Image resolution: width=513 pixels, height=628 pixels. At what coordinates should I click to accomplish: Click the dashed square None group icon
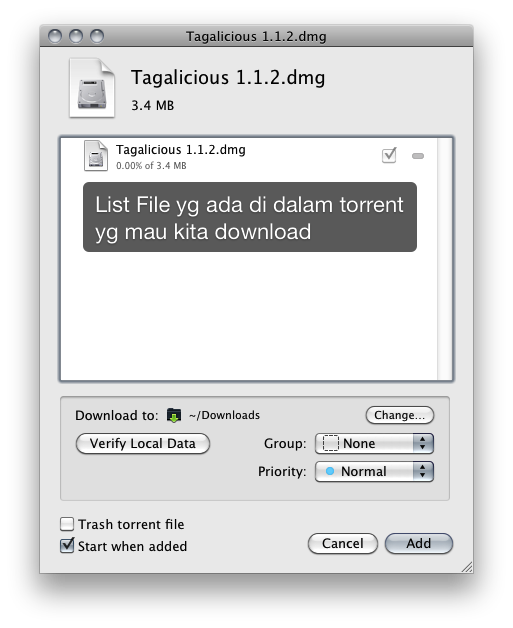(x=330, y=443)
